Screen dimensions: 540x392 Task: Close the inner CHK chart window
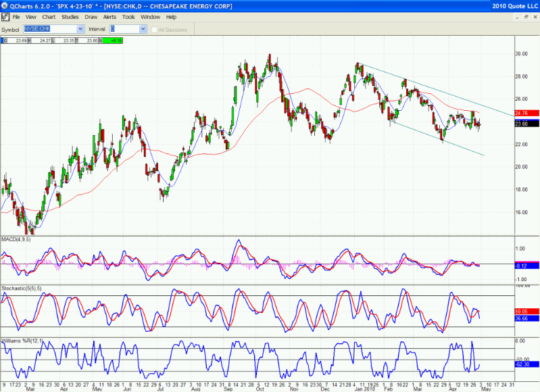(534, 16)
